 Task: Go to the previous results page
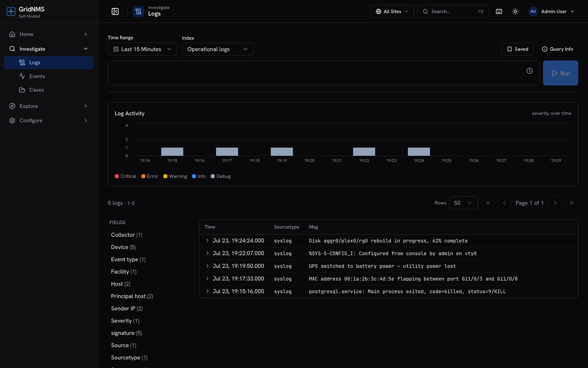tap(504, 203)
